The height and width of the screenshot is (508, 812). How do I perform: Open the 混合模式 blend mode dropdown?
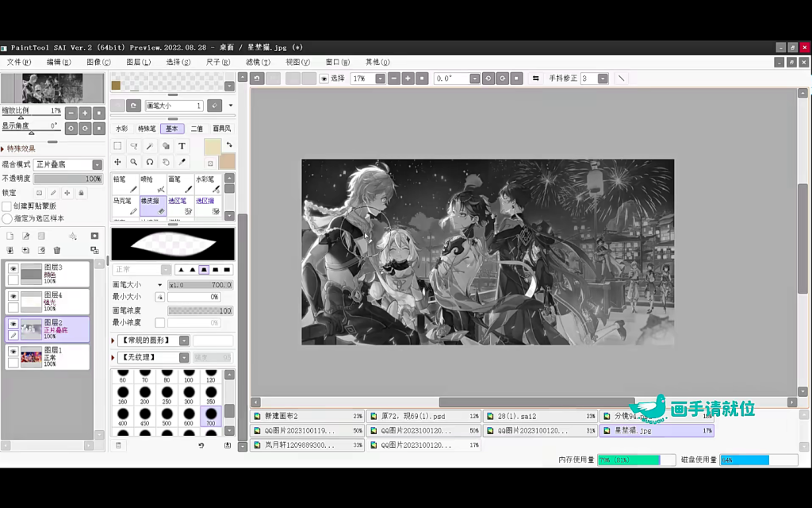[67, 165]
